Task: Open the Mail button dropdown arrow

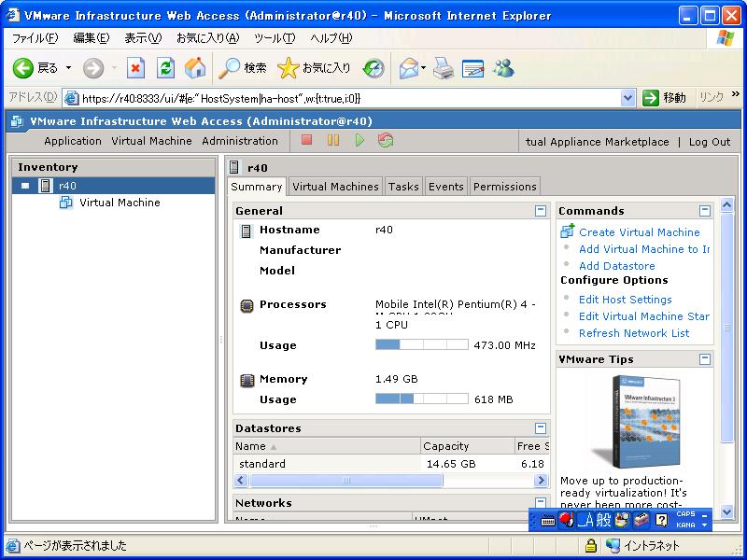Action: point(423,68)
